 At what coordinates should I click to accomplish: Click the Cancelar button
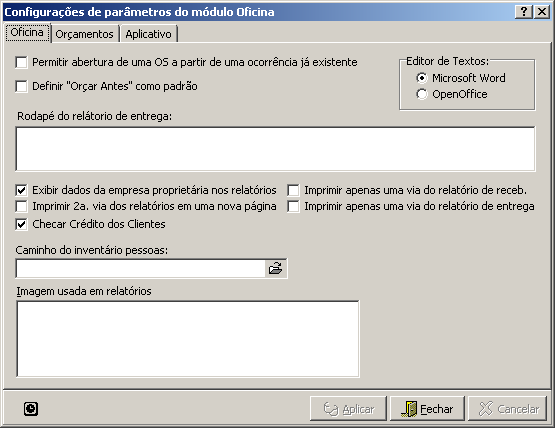pos(508,409)
